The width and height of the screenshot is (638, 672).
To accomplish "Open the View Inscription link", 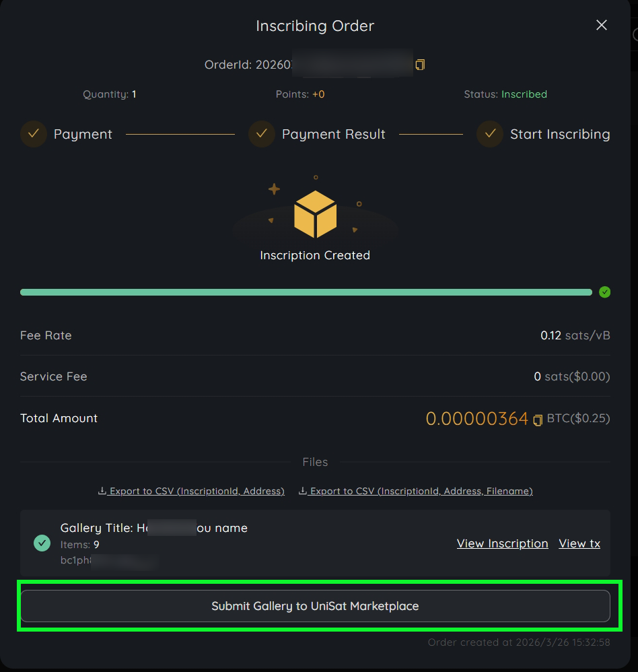I will point(502,543).
